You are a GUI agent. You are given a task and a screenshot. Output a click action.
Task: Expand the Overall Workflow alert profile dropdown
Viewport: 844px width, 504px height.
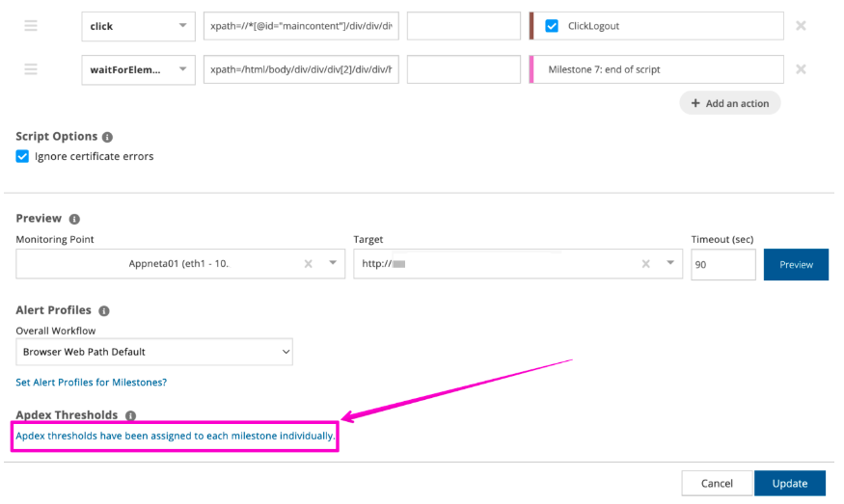(154, 352)
